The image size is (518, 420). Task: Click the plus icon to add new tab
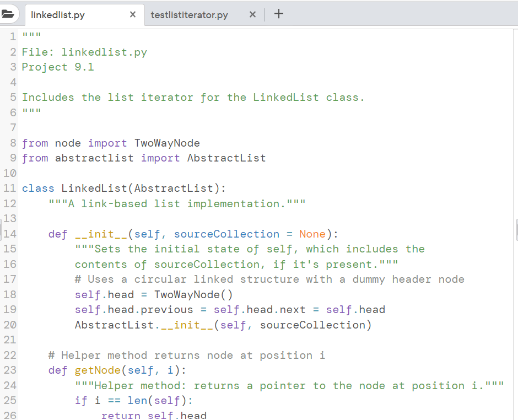[x=278, y=14]
